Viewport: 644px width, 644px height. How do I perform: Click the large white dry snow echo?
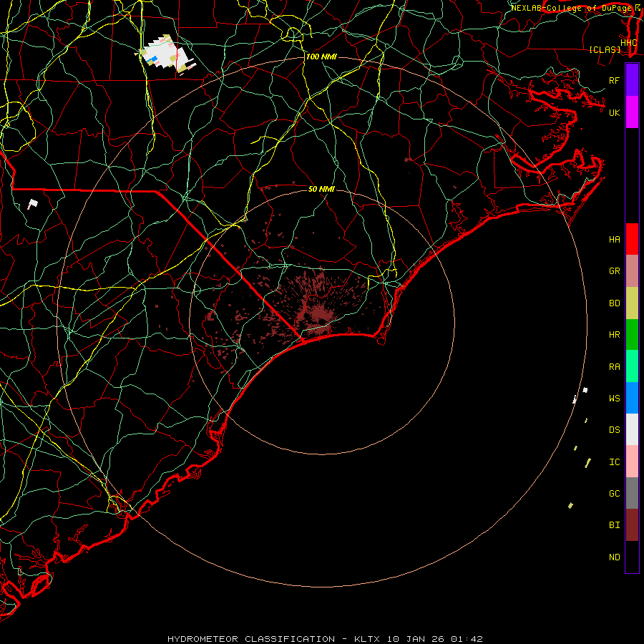[165, 54]
